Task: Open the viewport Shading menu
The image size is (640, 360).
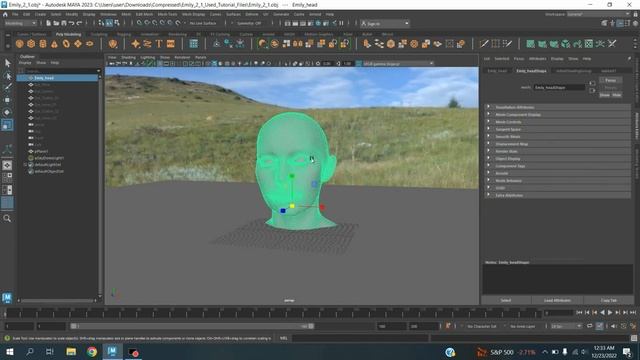Action: pyautogui.click(x=128, y=57)
